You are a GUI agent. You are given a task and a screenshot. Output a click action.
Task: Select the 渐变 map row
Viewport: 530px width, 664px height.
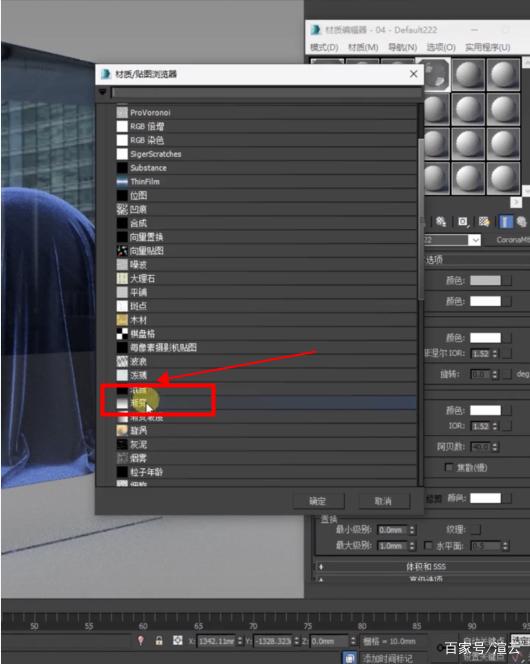[x=266, y=403]
